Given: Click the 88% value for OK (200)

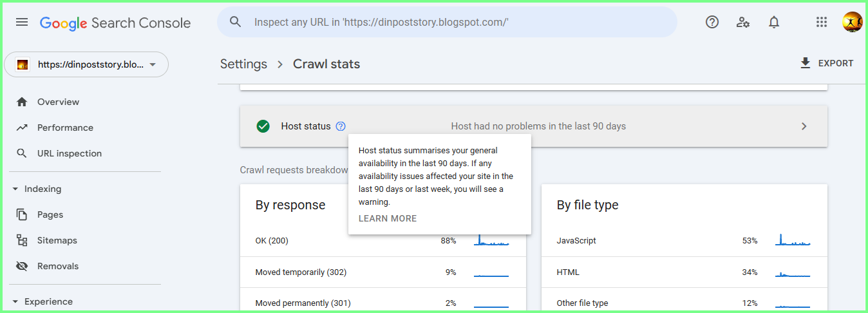Looking at the screenshot, I should [448, 241].
